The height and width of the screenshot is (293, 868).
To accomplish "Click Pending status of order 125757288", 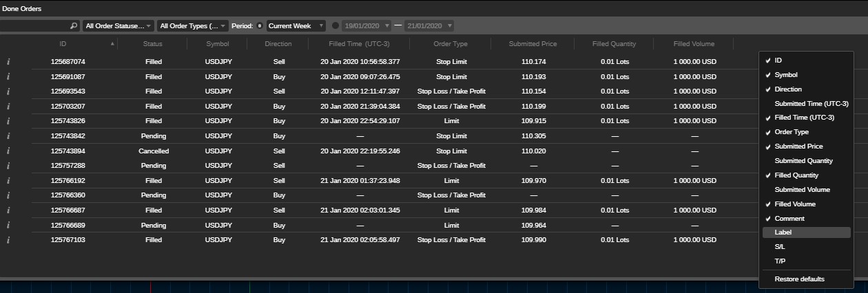I will coord(153,166).
